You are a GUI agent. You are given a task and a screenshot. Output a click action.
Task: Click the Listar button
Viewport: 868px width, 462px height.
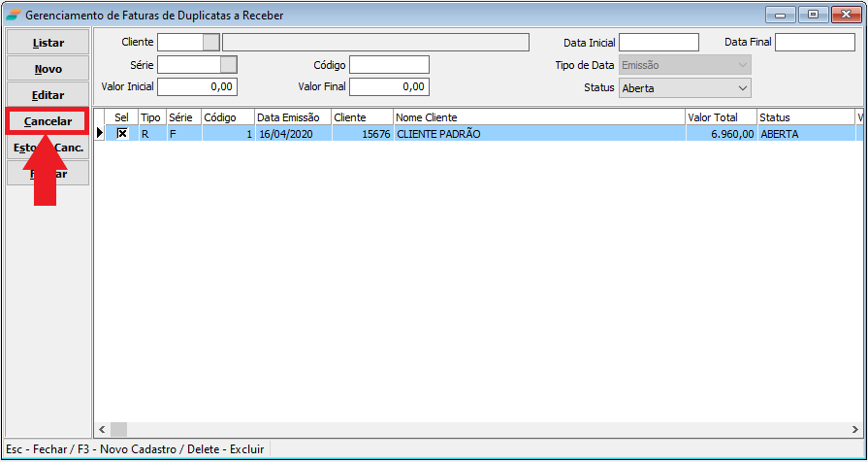point(48,43)
